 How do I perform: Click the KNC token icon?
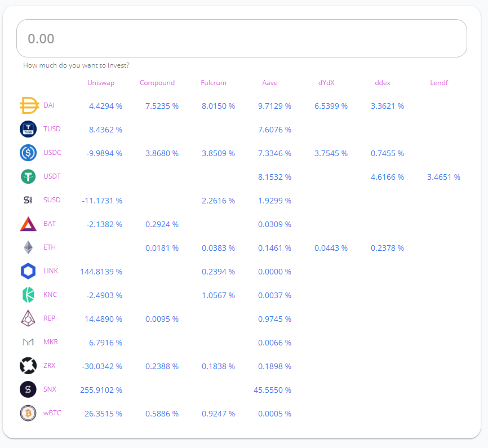coord(28,295)
